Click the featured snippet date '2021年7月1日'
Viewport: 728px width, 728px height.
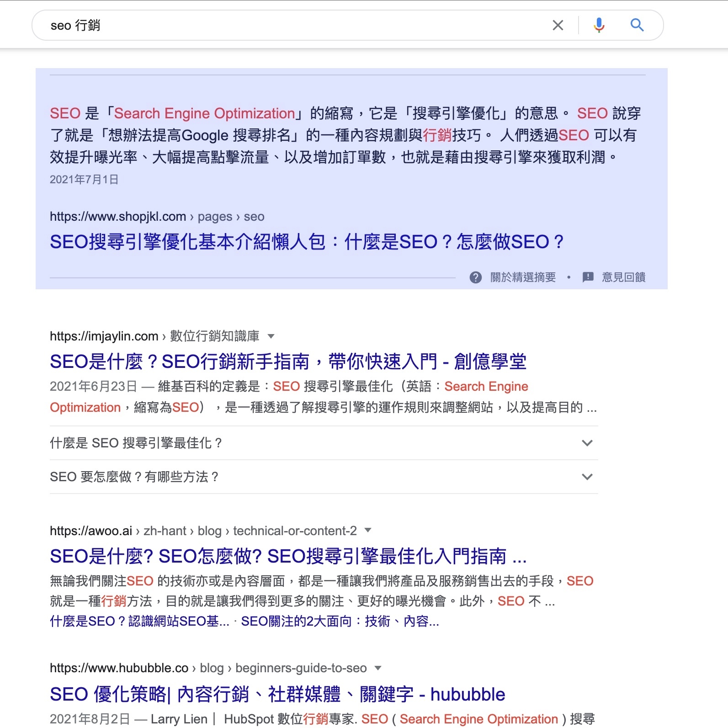tap(84, 180)
